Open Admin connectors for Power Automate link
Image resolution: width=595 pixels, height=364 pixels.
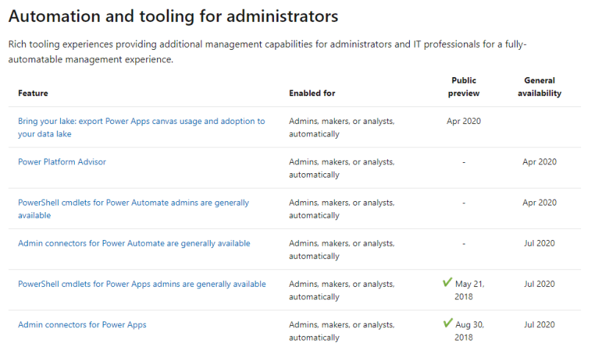134,244
